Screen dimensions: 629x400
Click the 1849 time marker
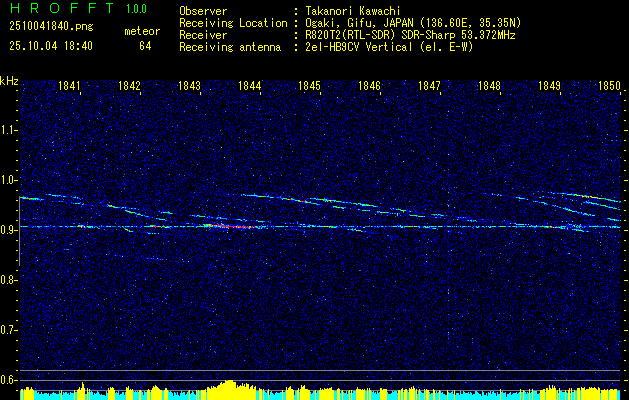pyautogui.click(x=550, y=86)
